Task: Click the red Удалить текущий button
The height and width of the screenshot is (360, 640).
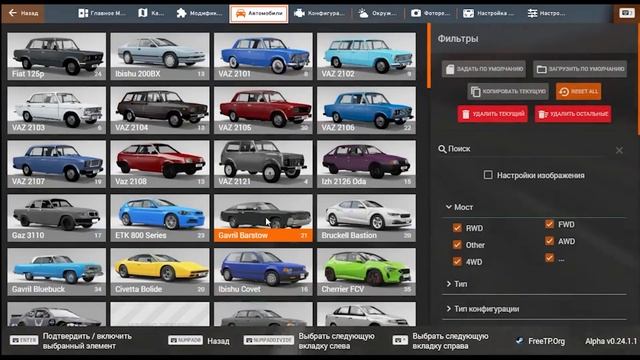Action: 493,114
